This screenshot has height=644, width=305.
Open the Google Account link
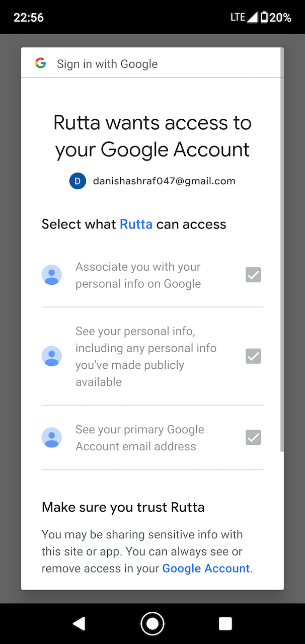pyautogui.click(x=206, y=569)
